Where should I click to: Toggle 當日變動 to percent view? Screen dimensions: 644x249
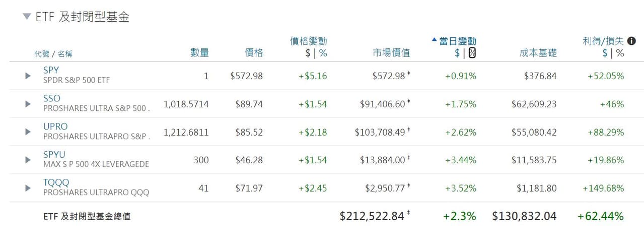tap(472, 53)
